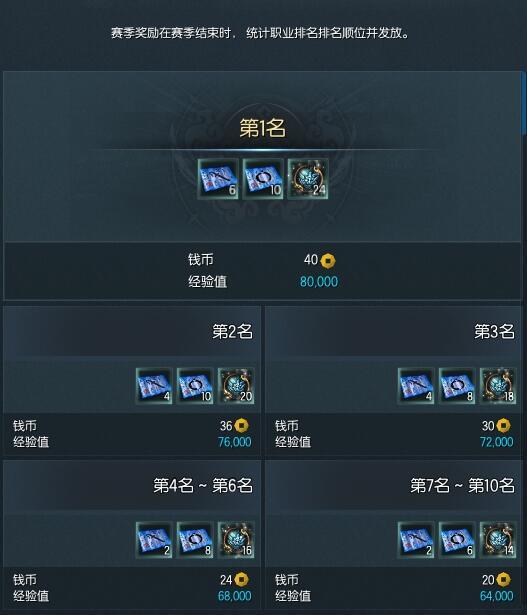Click 3rd place ring scroll with count 8
This screenshot has width=527, height=615.
click(457, 386)
